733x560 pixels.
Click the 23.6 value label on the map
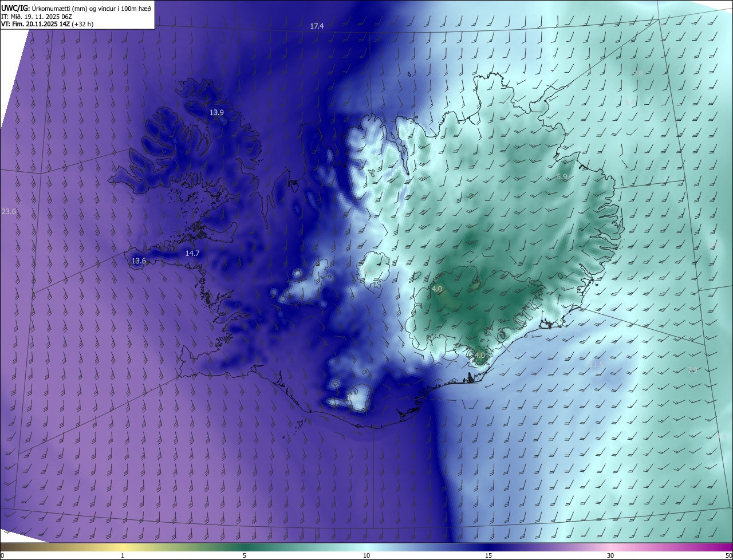tap(9, 212)
